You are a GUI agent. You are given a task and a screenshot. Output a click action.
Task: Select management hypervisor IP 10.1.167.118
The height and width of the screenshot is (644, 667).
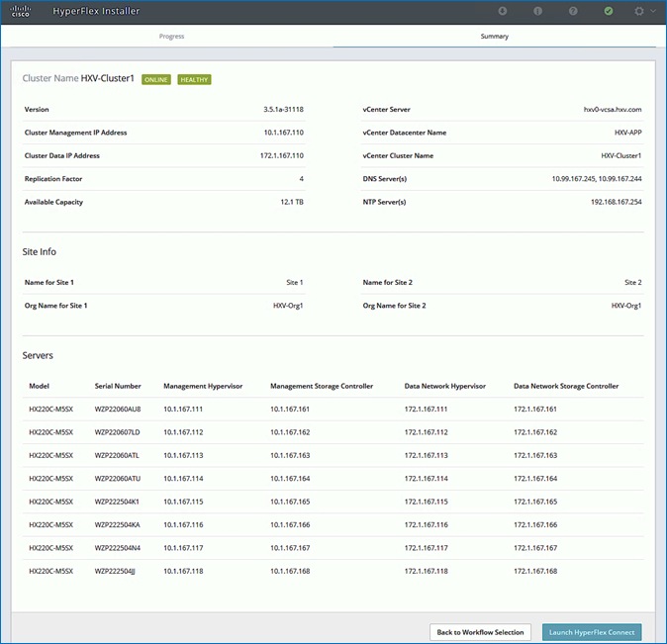[x=183, y=571]
